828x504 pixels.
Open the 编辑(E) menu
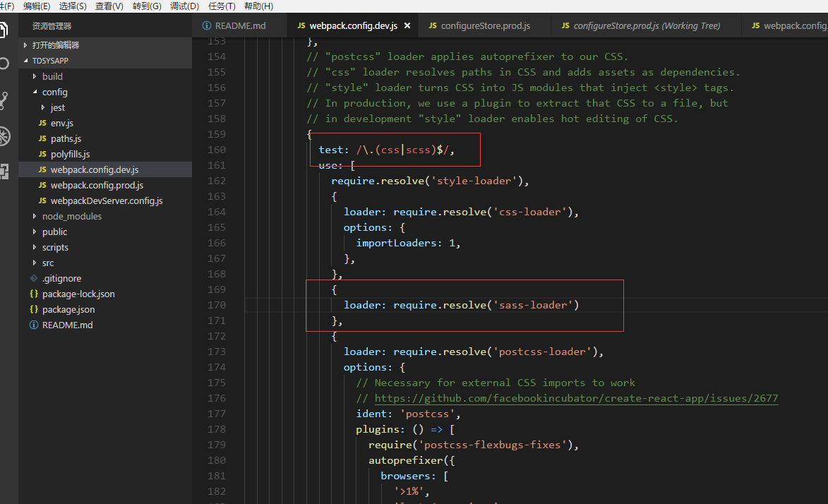point(37,6)
